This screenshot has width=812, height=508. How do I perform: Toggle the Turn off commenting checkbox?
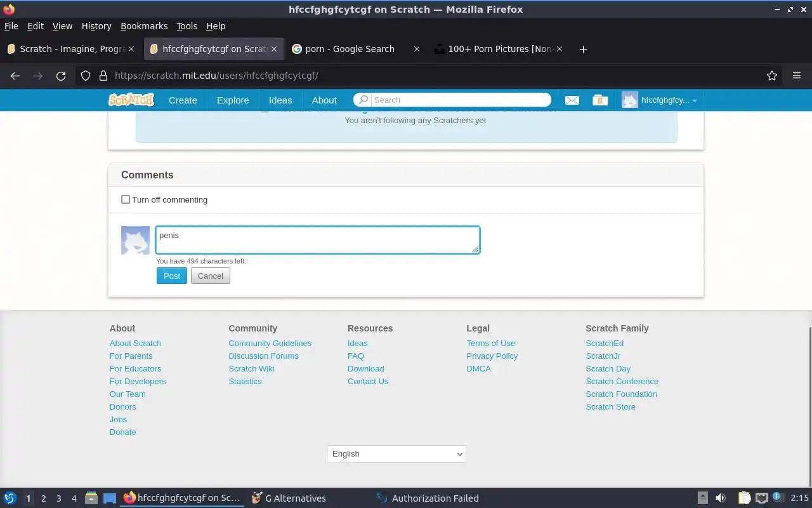(126, 199)
